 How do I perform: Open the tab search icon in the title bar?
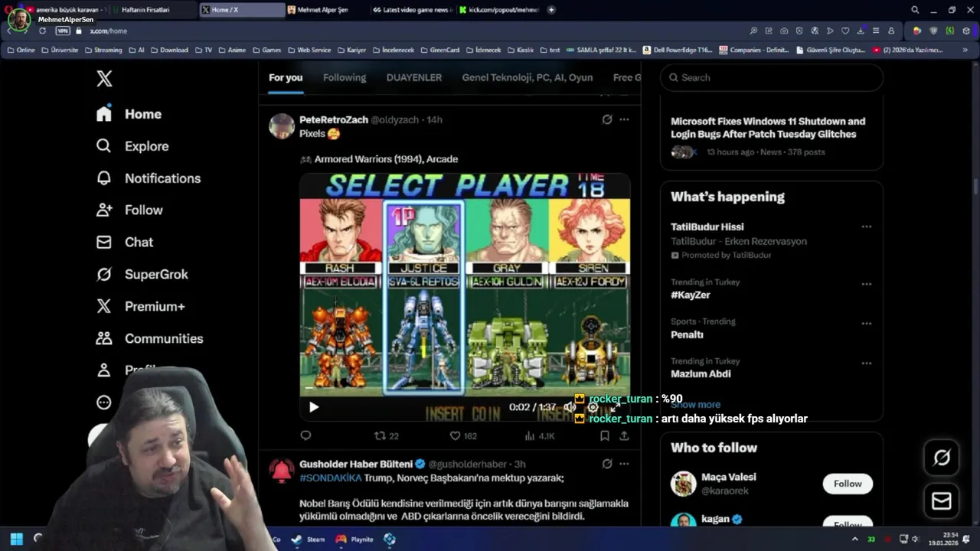coord(915,10)
